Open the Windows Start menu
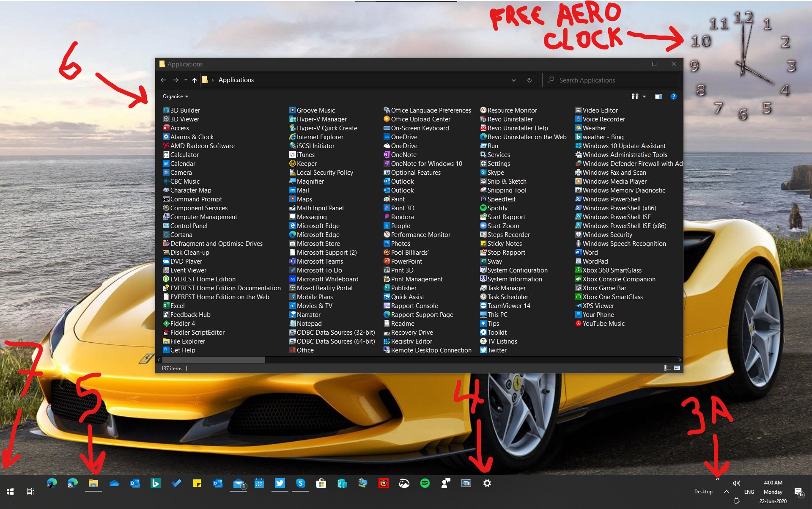Screen dimensions: 812x509 (10, 492)
